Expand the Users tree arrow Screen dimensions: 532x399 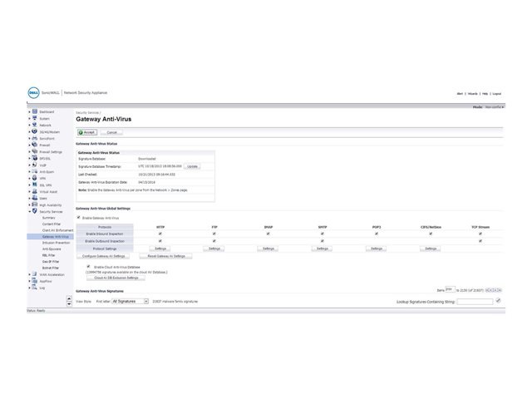(x=30, y=199)
